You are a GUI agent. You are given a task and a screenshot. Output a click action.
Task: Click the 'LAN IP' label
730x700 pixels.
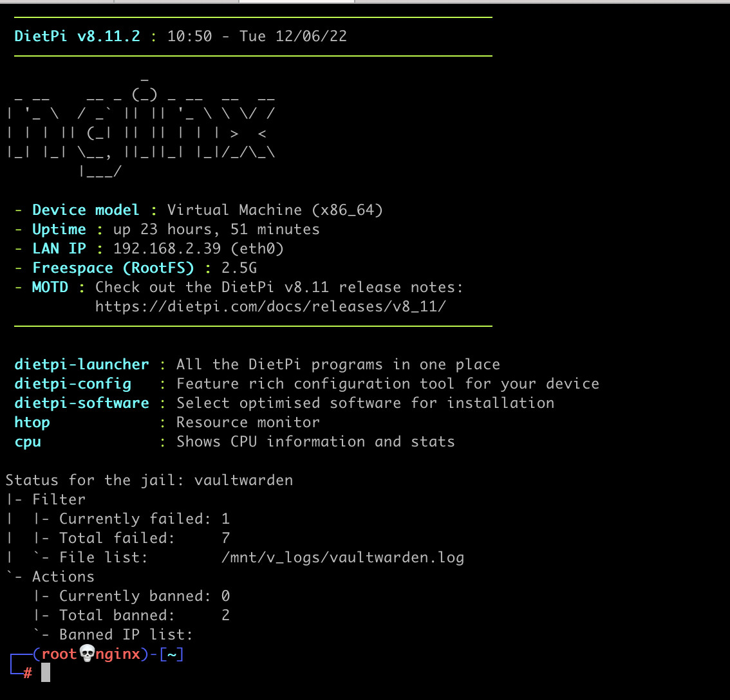click(x=59, y=248)
